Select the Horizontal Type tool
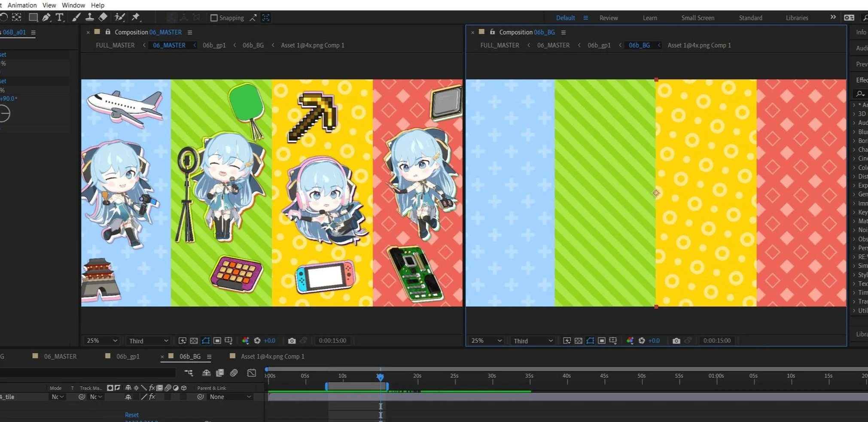Viewport: 868px width, 422px height. [59, 17]
